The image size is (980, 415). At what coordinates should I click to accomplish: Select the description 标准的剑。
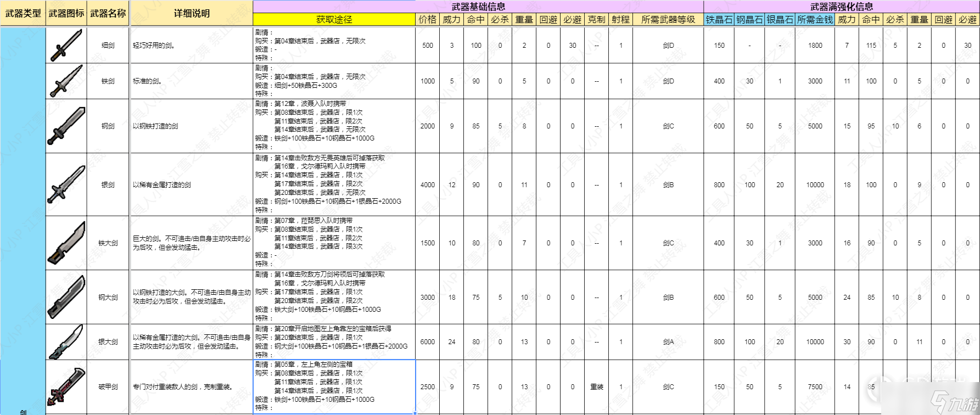pos(147,81)
